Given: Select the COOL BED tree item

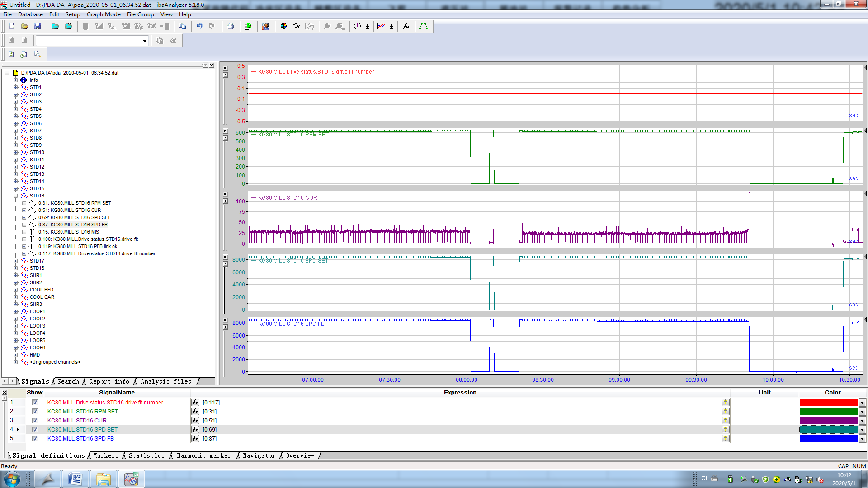Looking at the screenshot, I should (x=42, y=290).
